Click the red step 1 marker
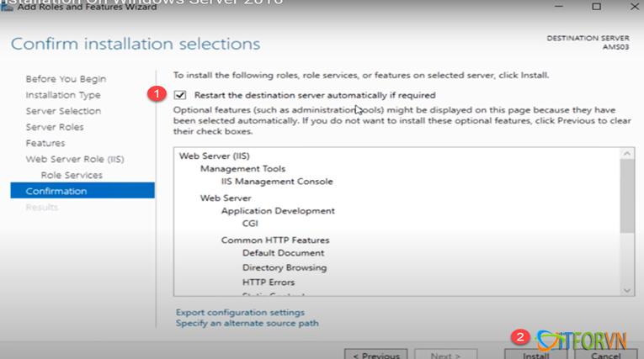The width and height of the screenshot is (644, 359). coord(156,94)
